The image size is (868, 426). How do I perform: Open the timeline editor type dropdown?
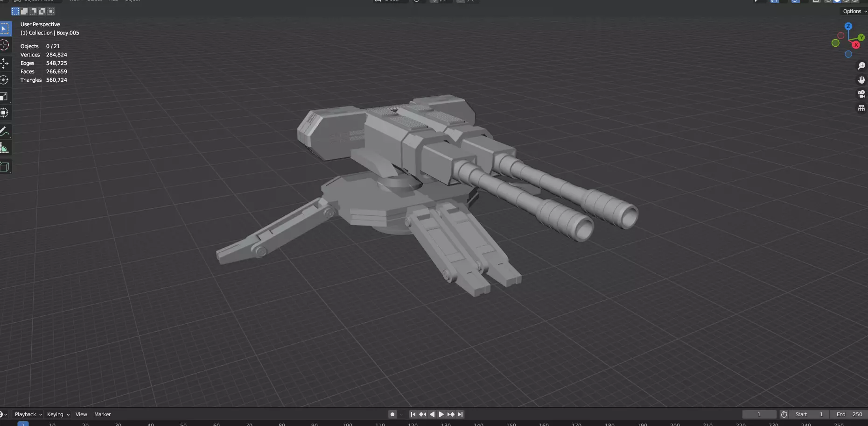pyautogui.click(x=4, y=414)
